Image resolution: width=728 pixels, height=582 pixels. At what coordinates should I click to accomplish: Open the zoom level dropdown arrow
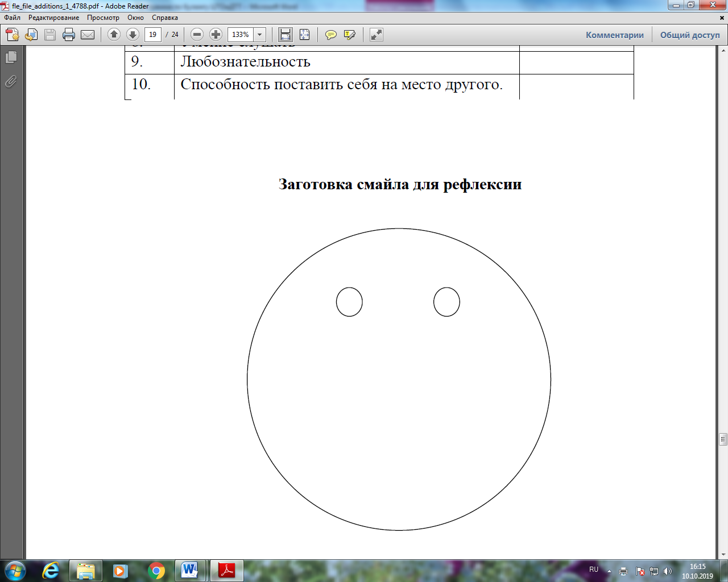pos(260,35)
